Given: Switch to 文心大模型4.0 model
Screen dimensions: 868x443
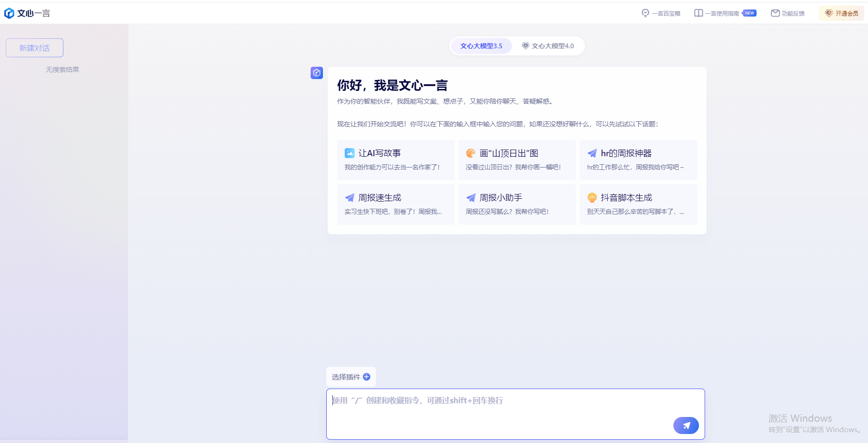Looking at the screenshot, I should (548, 45).
